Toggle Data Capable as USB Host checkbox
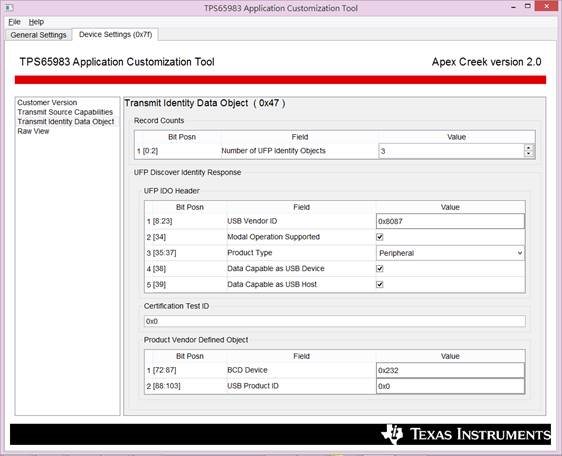562x456 pixels. (380, 284)
